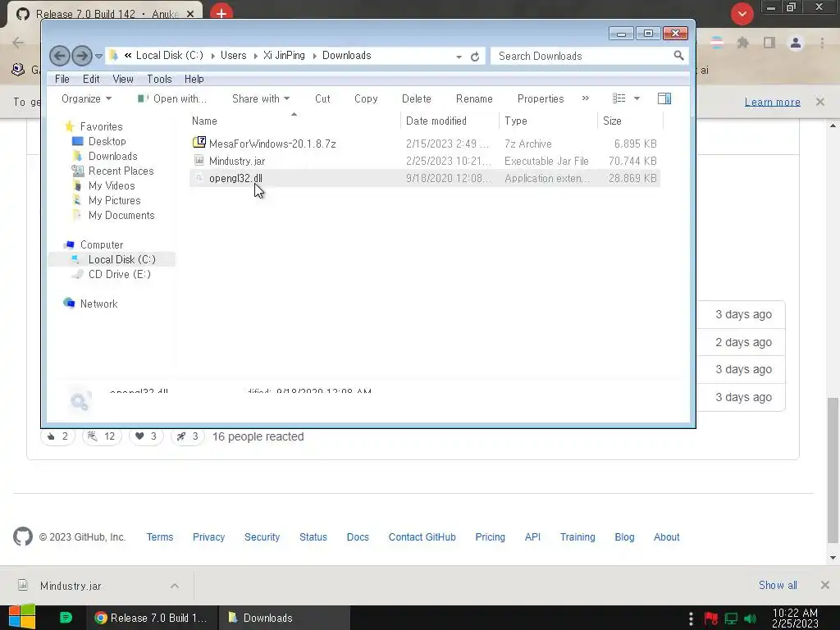Open the Help menu
This screenshot has height=630, width=840.
tap(194, 79)
